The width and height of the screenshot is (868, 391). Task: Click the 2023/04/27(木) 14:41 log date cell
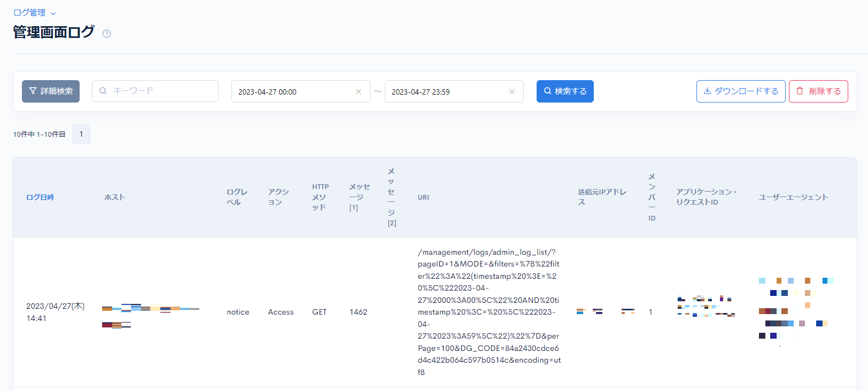[56, 312]
